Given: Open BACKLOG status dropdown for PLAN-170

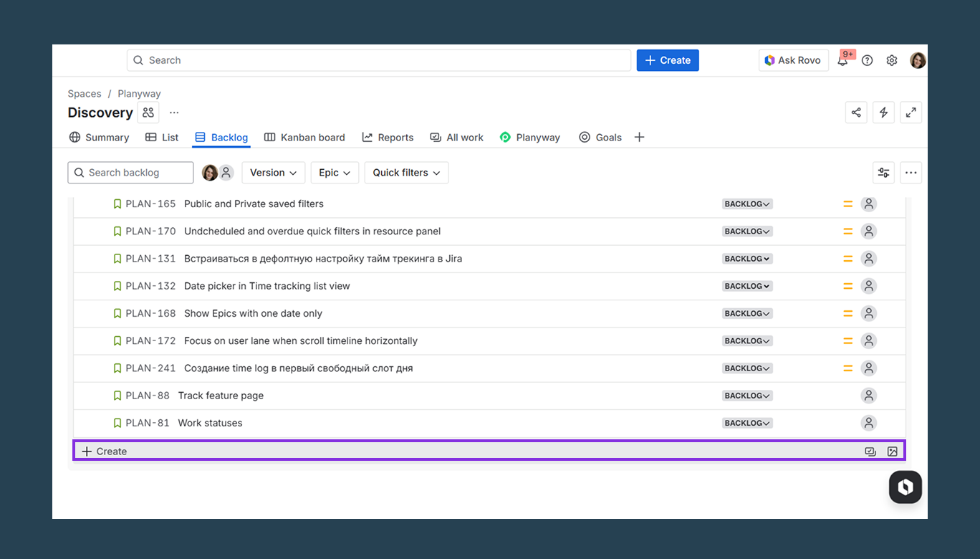Looking at the screenshot, I should point(747,231).
